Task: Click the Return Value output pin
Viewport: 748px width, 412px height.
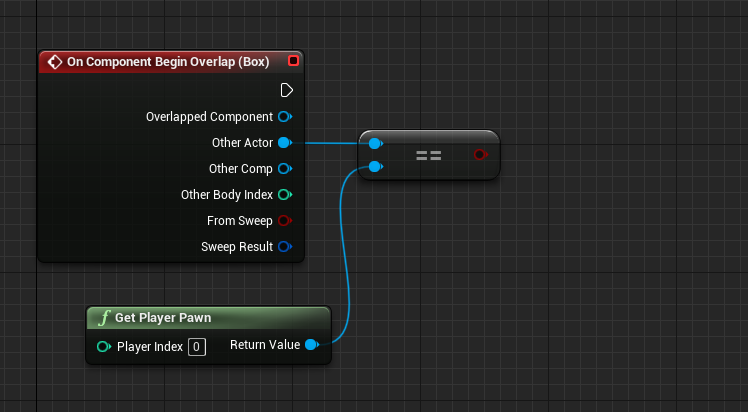Action: (312, 344)
